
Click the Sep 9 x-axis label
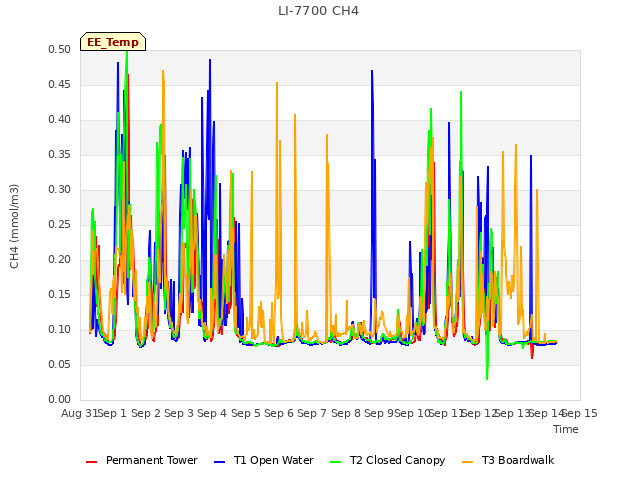[379, 413]
